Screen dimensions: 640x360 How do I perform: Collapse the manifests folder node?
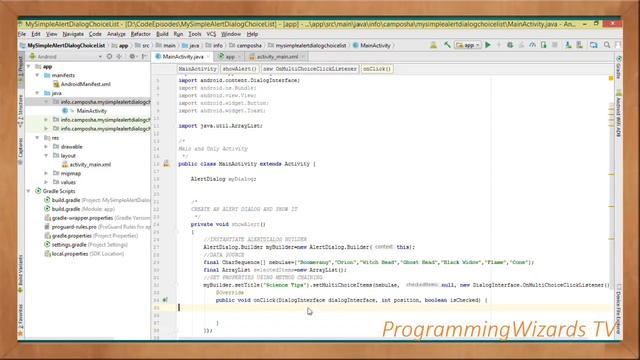coord(38,75)
